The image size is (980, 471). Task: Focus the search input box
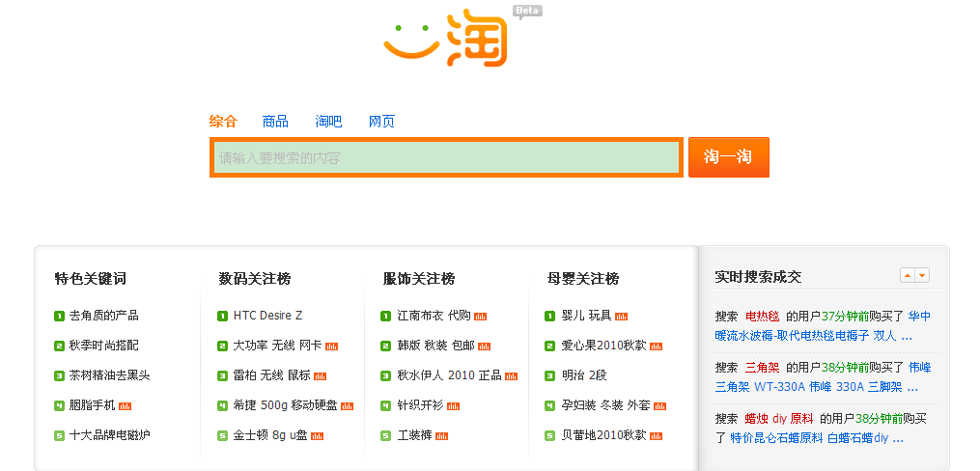click(446, 157)
